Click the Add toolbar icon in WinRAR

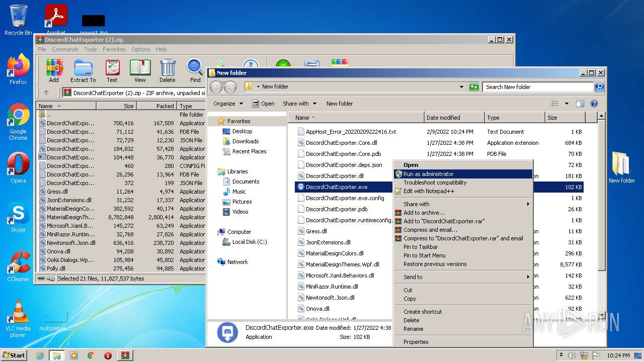point(54,70)
